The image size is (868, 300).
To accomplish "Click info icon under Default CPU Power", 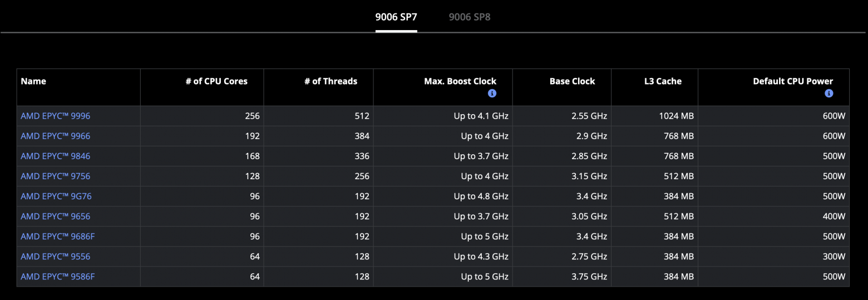I will click(829, 94).
